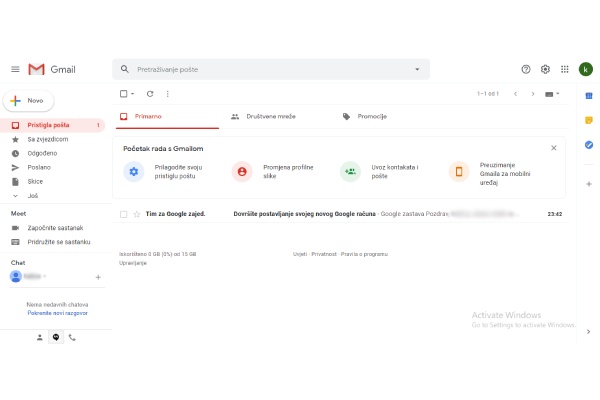Compose a new email with Novo button
Screen dimensions: 600x400
[x=28, y=101]
